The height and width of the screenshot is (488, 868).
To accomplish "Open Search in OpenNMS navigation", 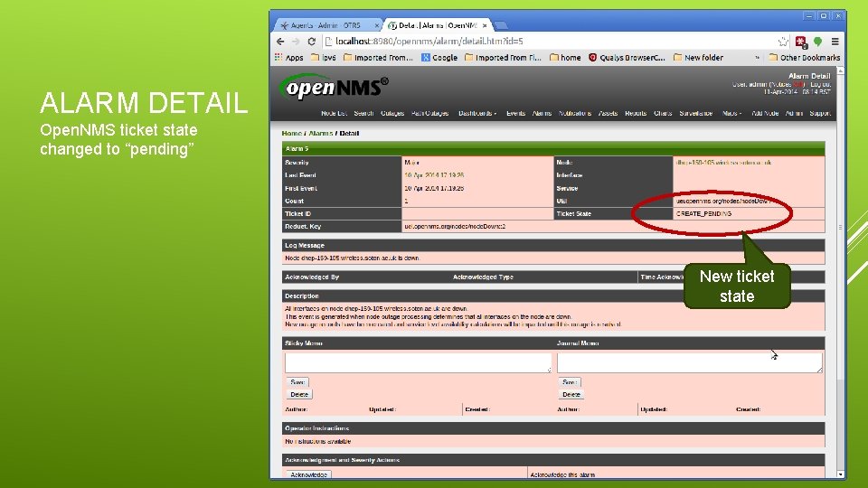I will coord(363,114).
